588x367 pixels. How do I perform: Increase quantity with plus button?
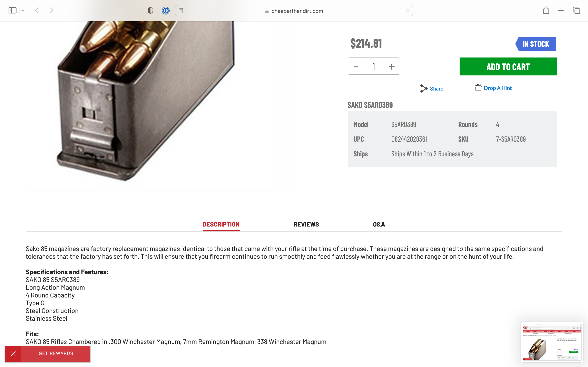[x=392, y=66]
